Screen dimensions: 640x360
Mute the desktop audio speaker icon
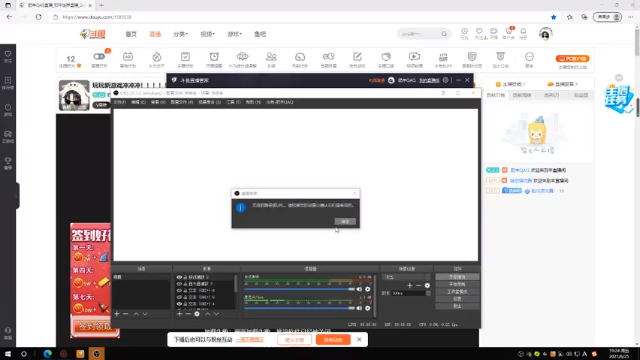coord(359,289)
